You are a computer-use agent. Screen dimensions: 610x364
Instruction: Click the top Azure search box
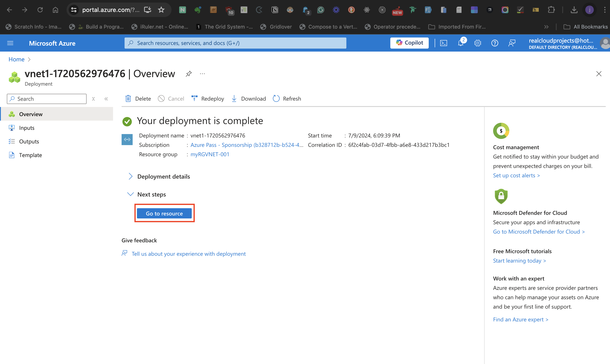pos(235,43)
